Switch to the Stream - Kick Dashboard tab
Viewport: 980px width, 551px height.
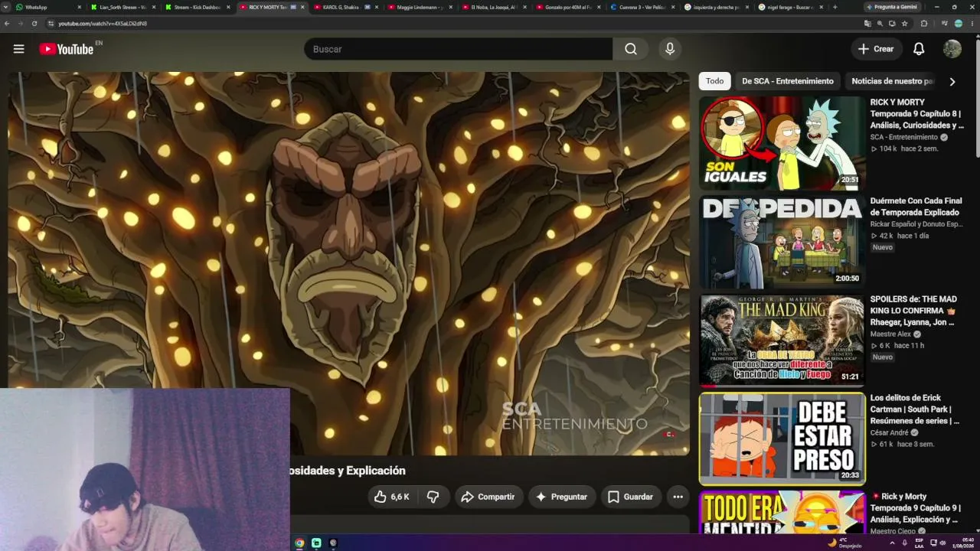pos(197,7)
